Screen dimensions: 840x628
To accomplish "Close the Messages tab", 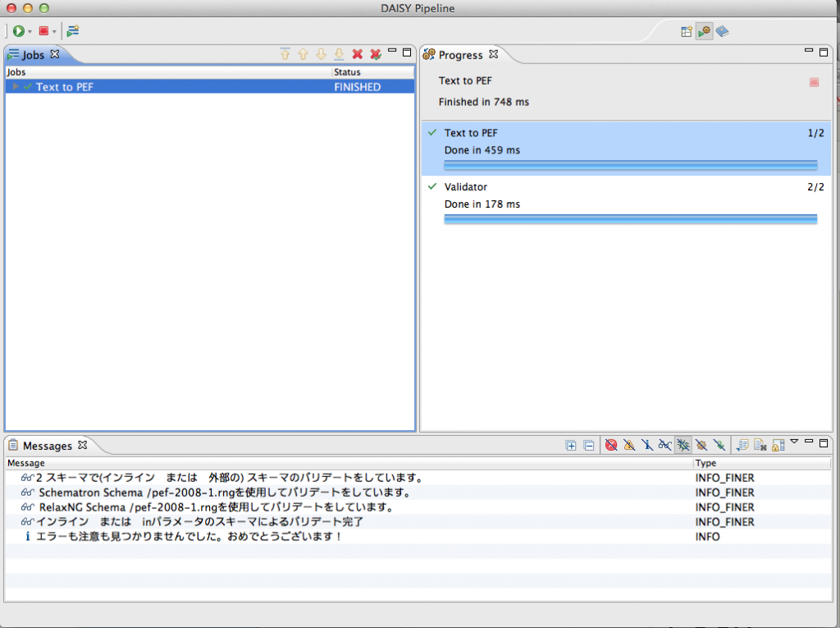I will tap(83, 445).
